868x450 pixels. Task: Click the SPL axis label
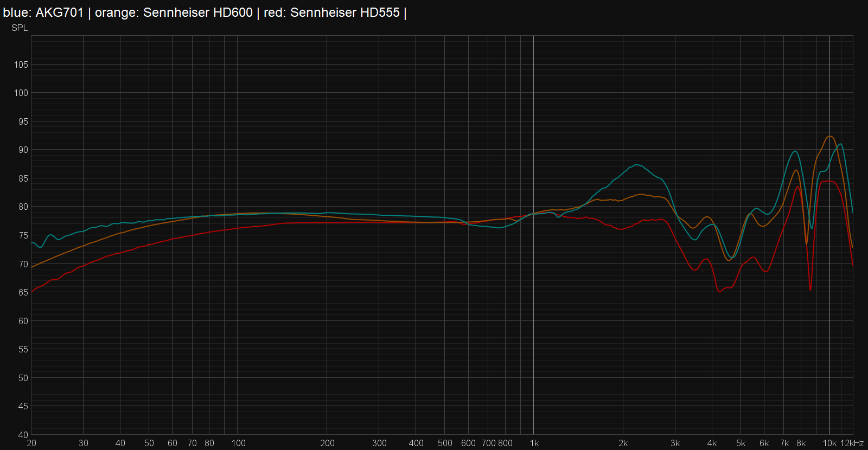(x=20, y=28)
